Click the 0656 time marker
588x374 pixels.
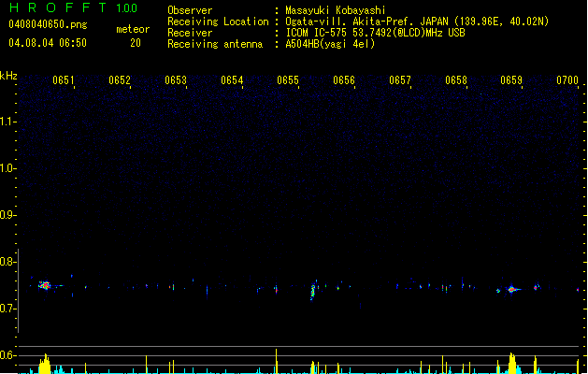click(344, 80)
